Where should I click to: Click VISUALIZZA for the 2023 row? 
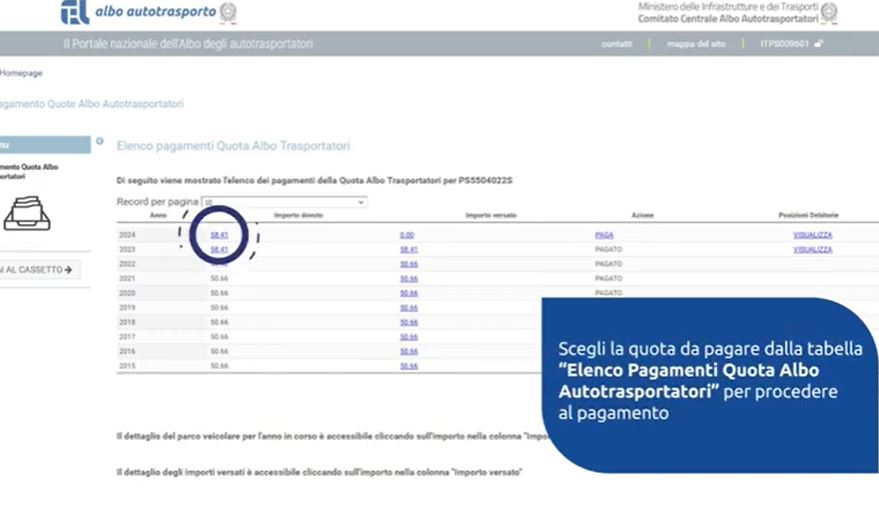pyautogui.click(x=812, y=250)
